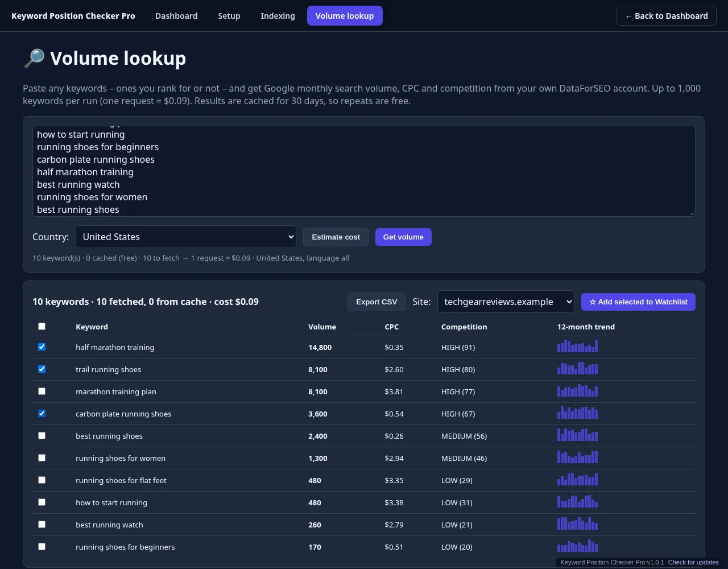Viewport: 728px width, 569px height.
Task: Click the Get volume button
Action: click(x=403, y=237)
